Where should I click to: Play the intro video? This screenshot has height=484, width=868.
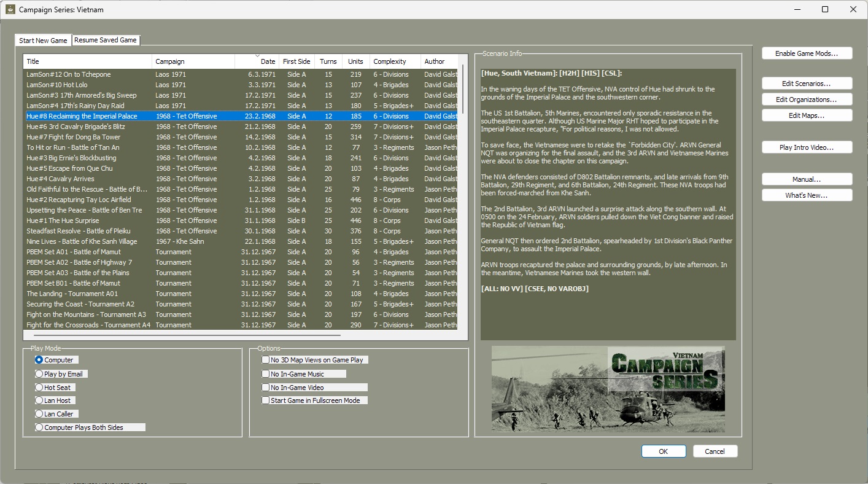click(x=807, y=147)
